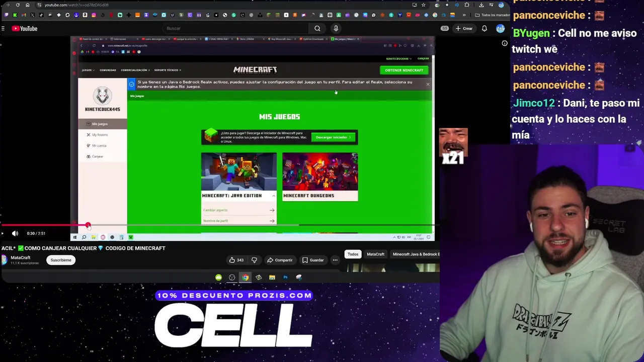Dislike the video with thumbs down
Image resolution: width=644 pixels, height=362 pixels.
(x=254, y=260)
